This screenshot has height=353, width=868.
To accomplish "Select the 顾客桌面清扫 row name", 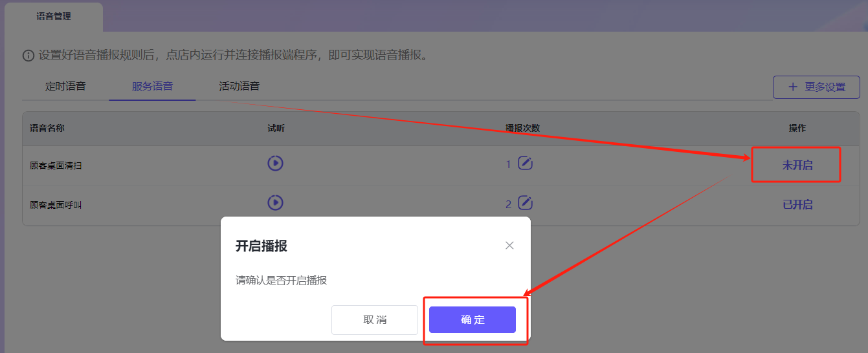I will [x=56, y=166].
